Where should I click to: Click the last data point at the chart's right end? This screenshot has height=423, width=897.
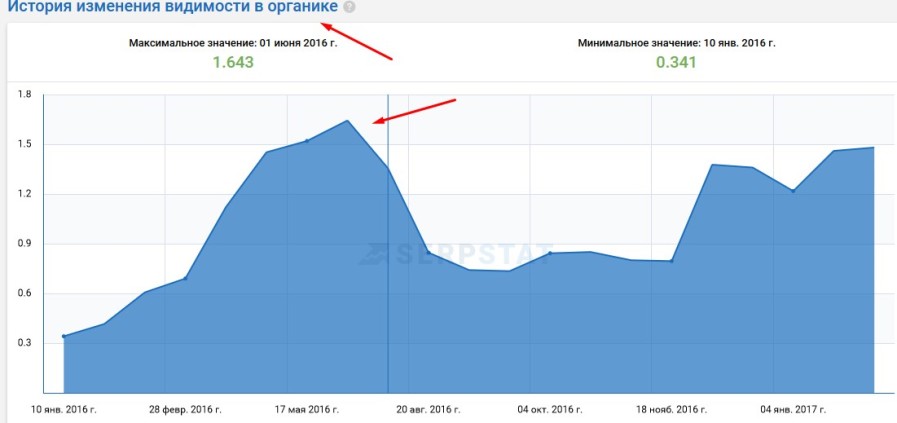[x=874, y=148]
